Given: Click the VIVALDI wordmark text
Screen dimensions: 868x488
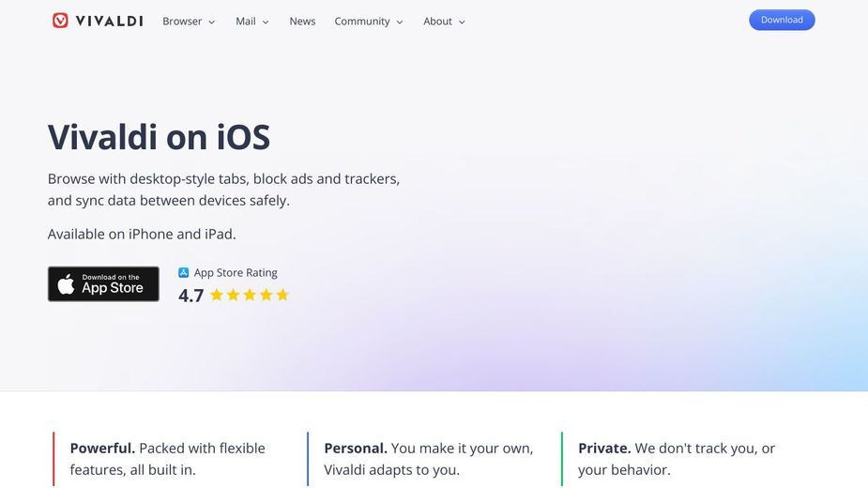Looking at the screenshot, I should point(109,21).
